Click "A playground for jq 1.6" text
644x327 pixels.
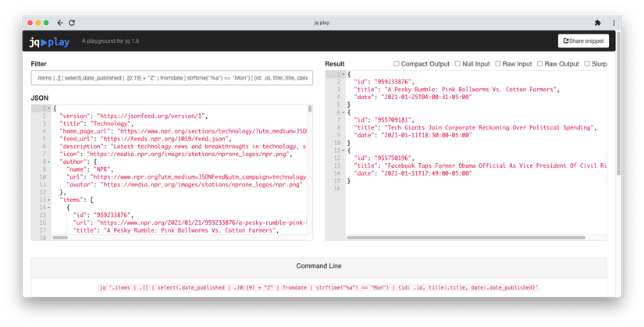(110, 41)
